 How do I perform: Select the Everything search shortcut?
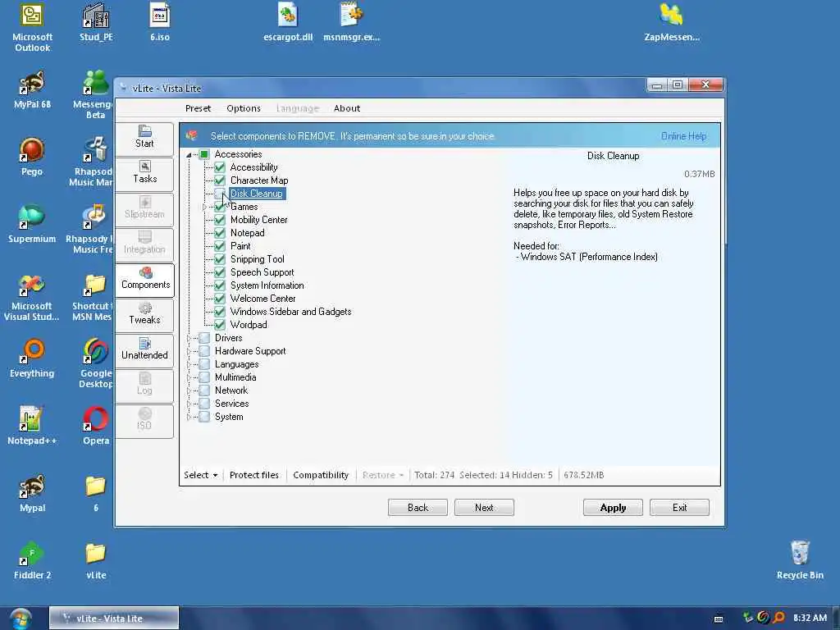(x=32, y=359)
